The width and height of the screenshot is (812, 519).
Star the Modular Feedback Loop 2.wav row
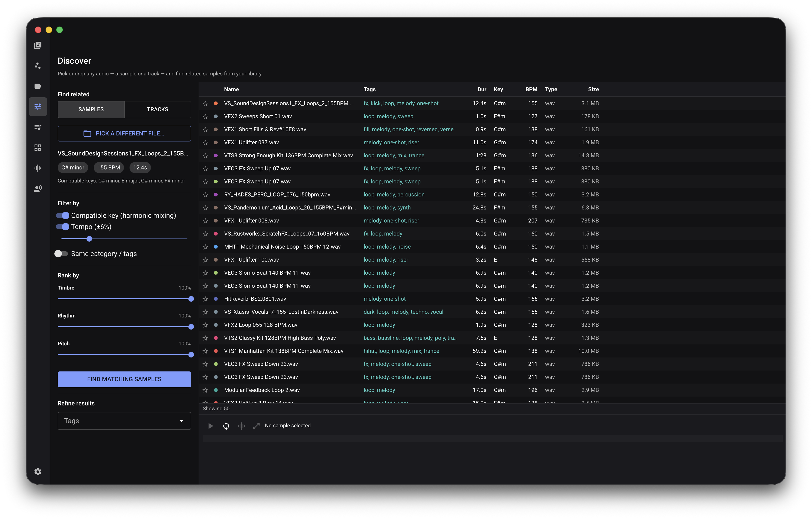[x=205, y=390]
